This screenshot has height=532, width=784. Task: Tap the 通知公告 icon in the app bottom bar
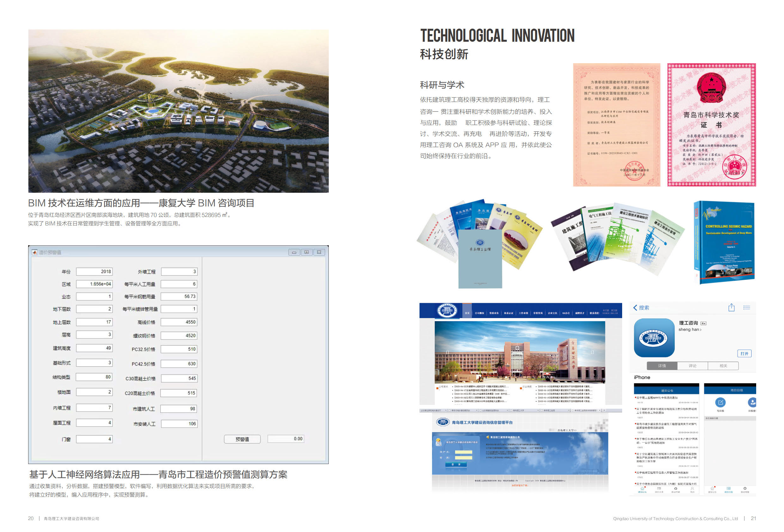coord(642,490)
